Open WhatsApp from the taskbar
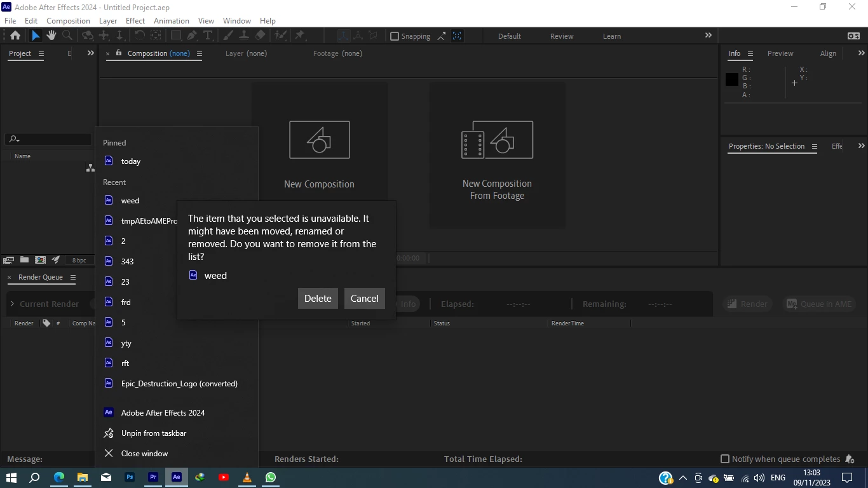This screenshot has height=488, width=868. click(271, 477)
